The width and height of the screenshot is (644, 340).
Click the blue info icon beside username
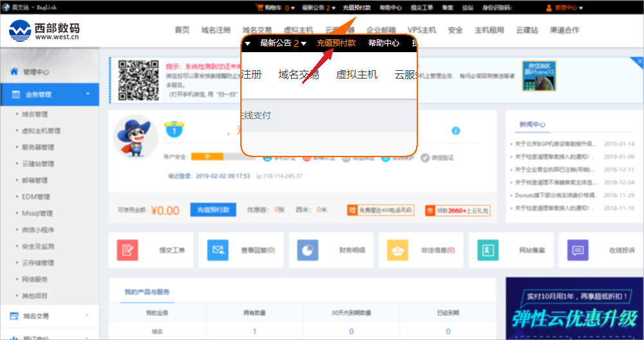[456, 131]
